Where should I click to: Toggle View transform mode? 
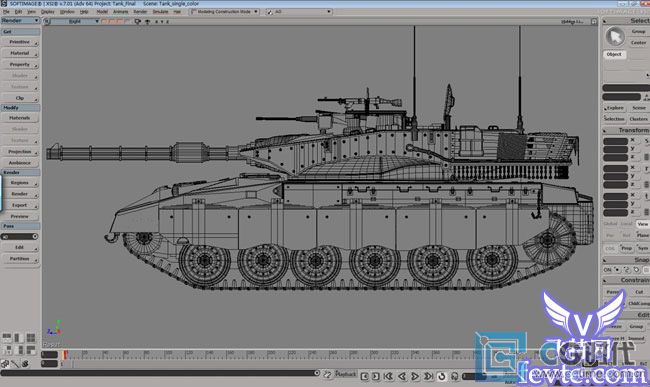click(x=643, y=224)
